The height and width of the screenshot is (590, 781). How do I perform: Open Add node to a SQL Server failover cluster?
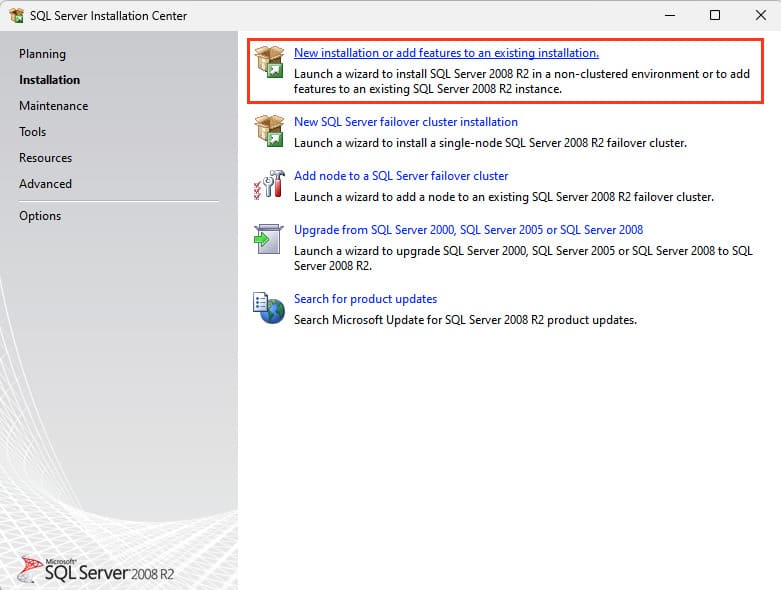[401, 176]
